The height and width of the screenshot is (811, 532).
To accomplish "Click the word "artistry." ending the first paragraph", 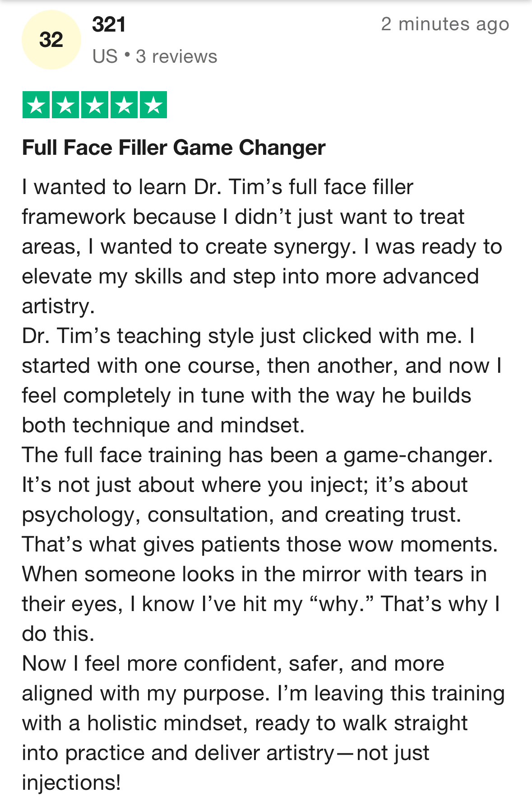I will 58,306.
